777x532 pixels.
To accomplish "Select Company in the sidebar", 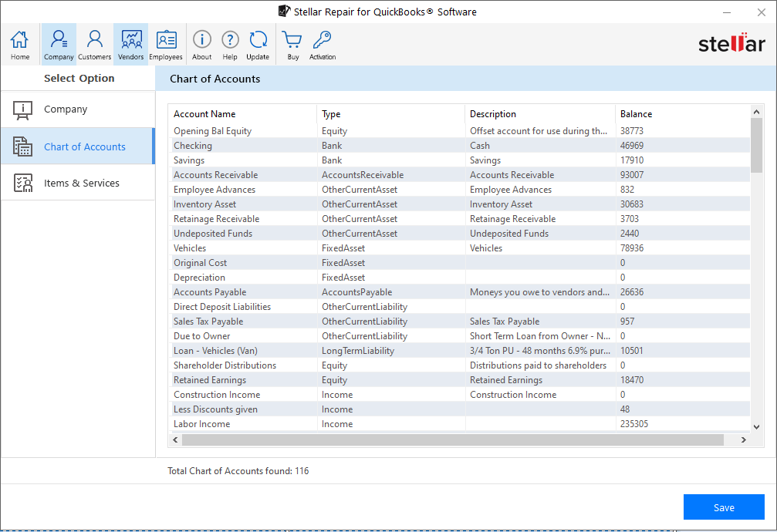I will (x=78, y=109).
